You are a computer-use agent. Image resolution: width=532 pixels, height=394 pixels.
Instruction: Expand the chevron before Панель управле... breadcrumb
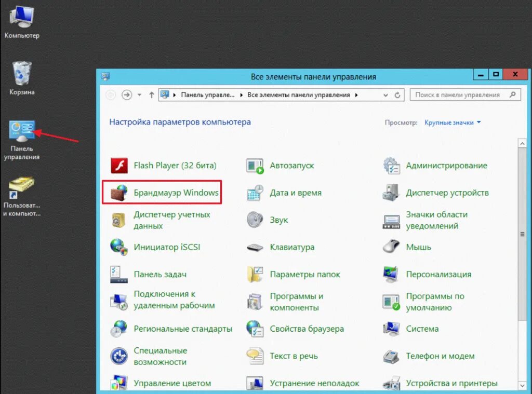click(175, 95)
